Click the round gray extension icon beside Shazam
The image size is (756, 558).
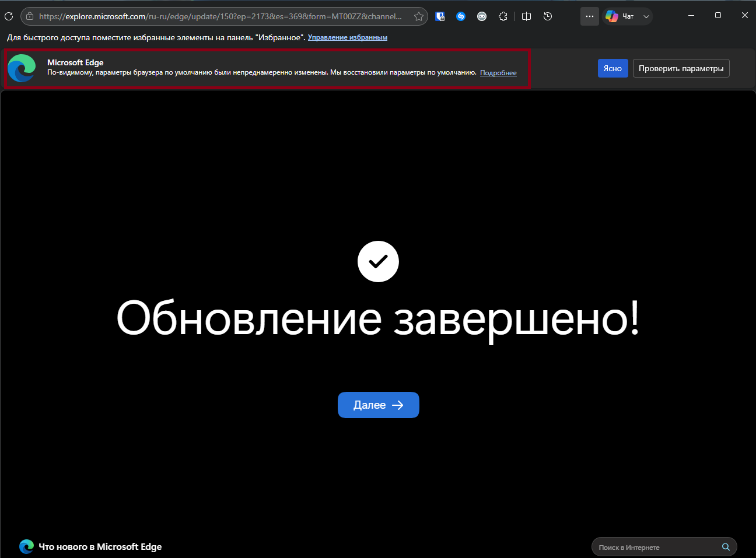click(x=482, y=16)
